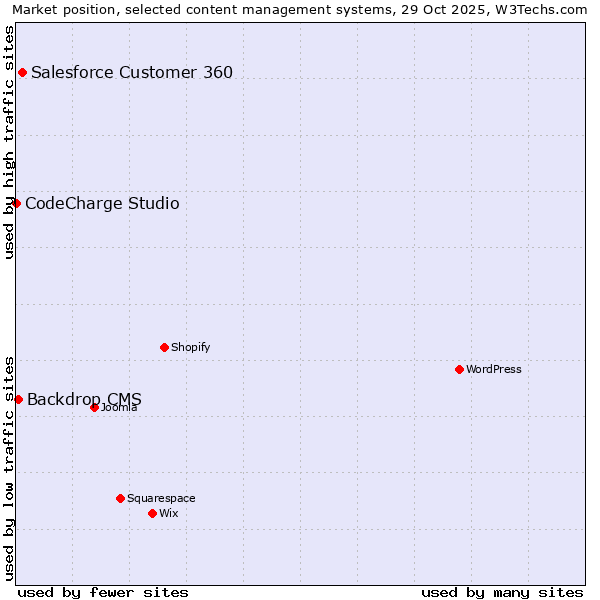The height and width of the screenshot is (600, 600).
Task: Click the Joomla data point marker
Action: 94,407
